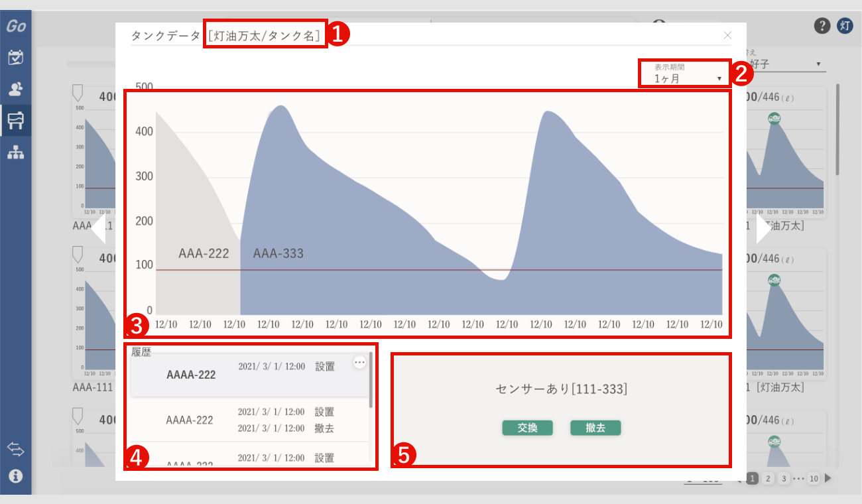Click the swap arrows sidebar icon

click(15, 450)
